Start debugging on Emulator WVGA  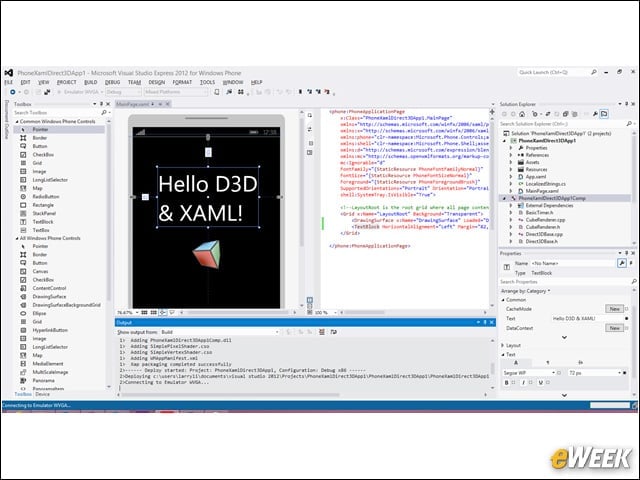(79, 92)
